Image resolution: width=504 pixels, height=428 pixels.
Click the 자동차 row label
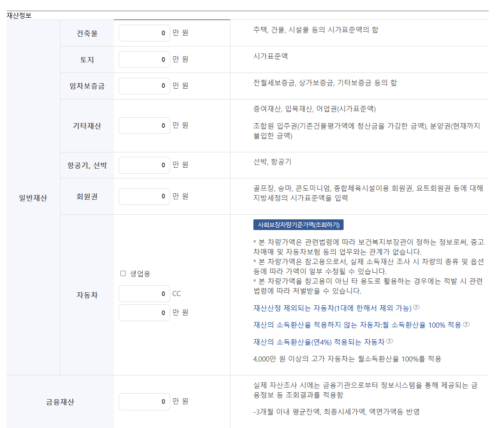pos(87,295)
